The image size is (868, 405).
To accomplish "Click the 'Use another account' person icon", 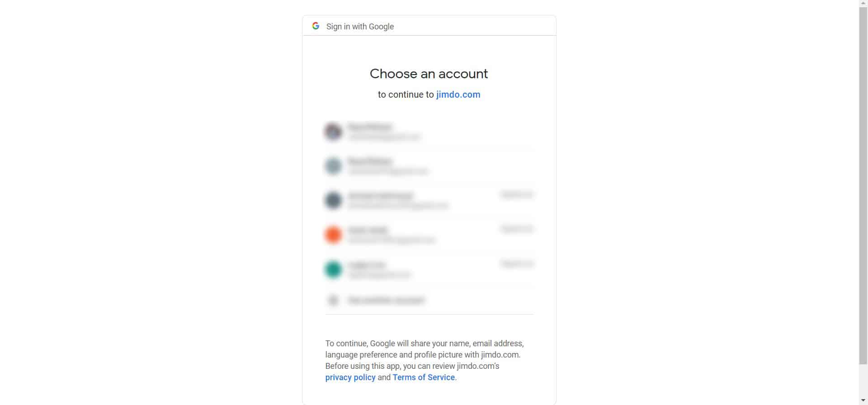I will (333, 300).
